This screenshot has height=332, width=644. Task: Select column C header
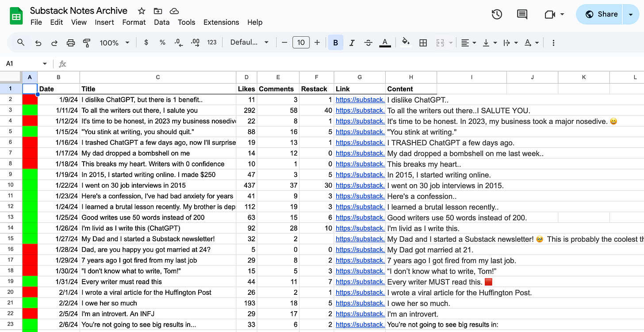(x=158, y=77)
